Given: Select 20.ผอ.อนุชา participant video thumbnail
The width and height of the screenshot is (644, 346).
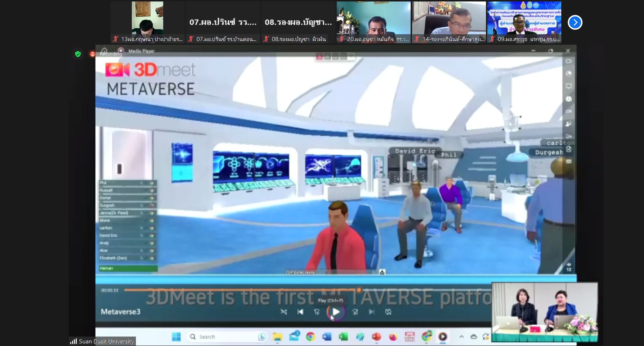Looking at the screenshot, I should 374,22.
